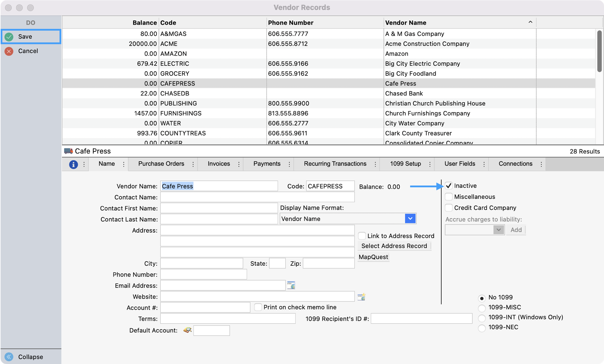
Task: Select the 1099-NEC radio button
Action: point(482,328)
